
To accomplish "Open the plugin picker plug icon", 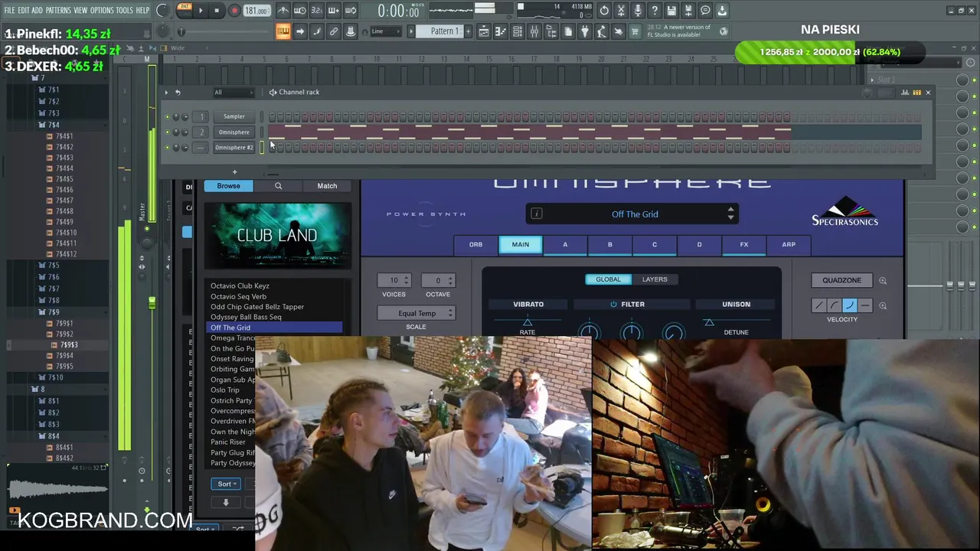I will 584,31.
